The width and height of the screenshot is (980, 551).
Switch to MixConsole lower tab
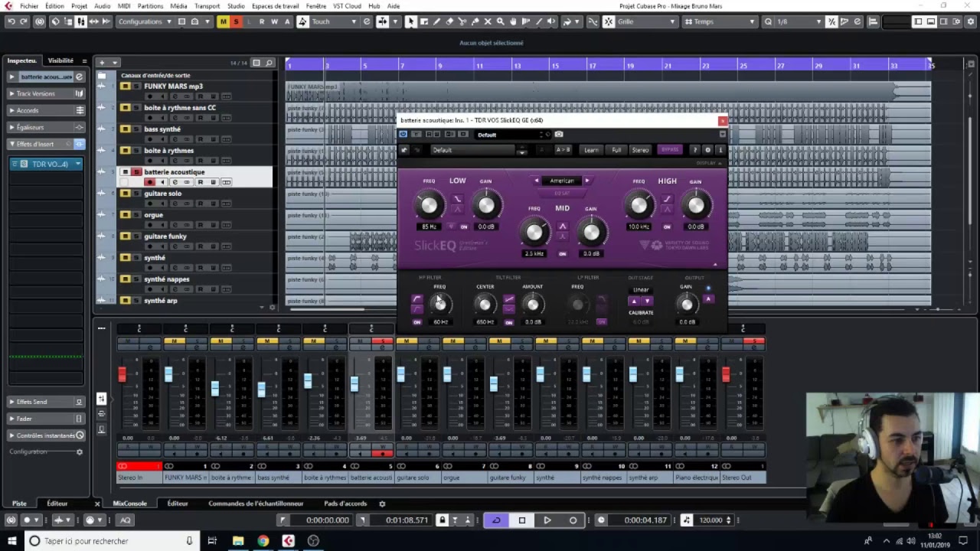coord(129,504)
